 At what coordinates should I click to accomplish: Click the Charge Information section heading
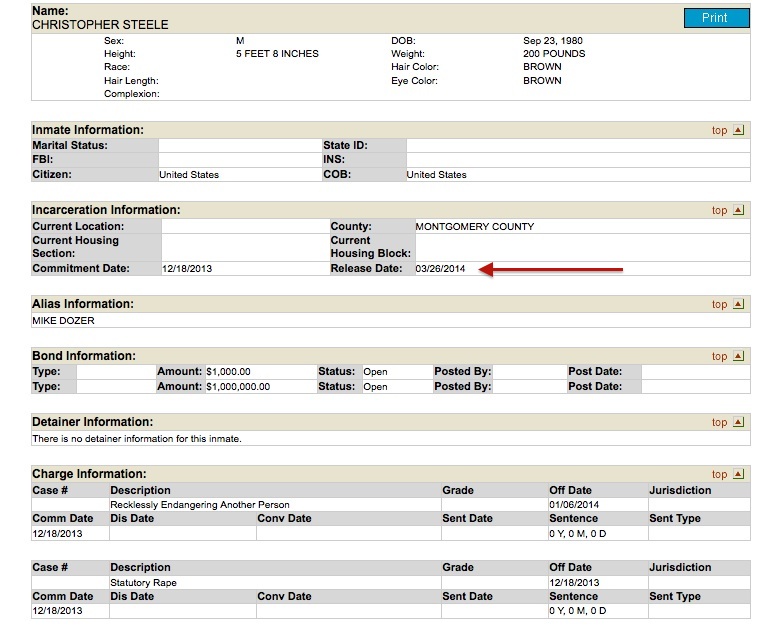89,474
